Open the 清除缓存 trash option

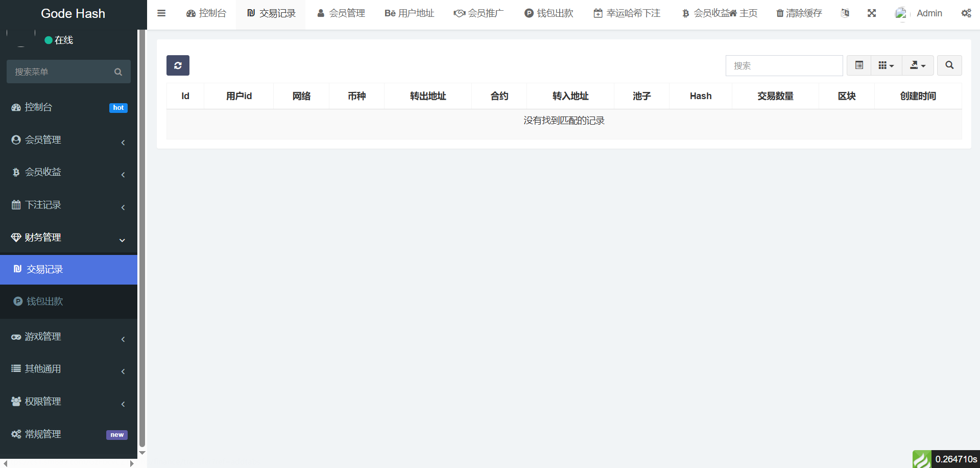(799, 13)
